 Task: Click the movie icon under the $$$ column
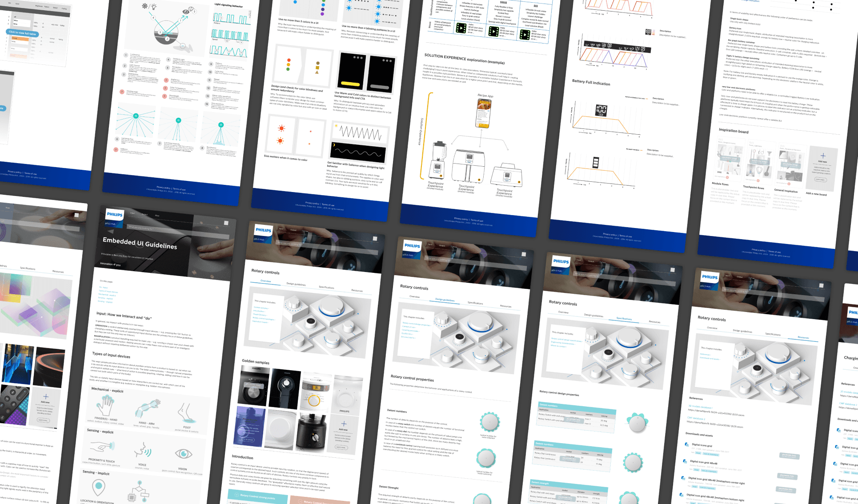tap(525, 35)
